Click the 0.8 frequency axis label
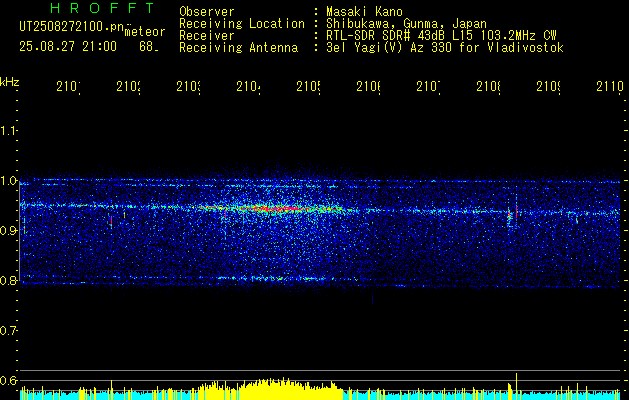 coord(8,280)
